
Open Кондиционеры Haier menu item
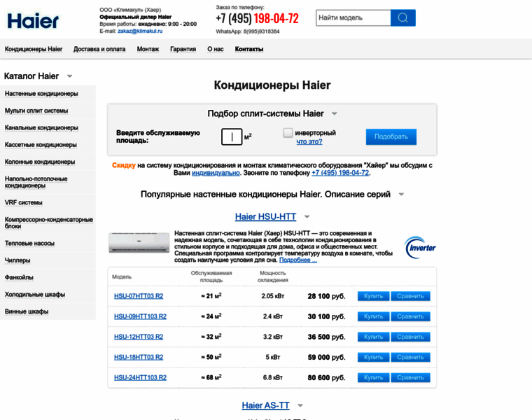34,49
